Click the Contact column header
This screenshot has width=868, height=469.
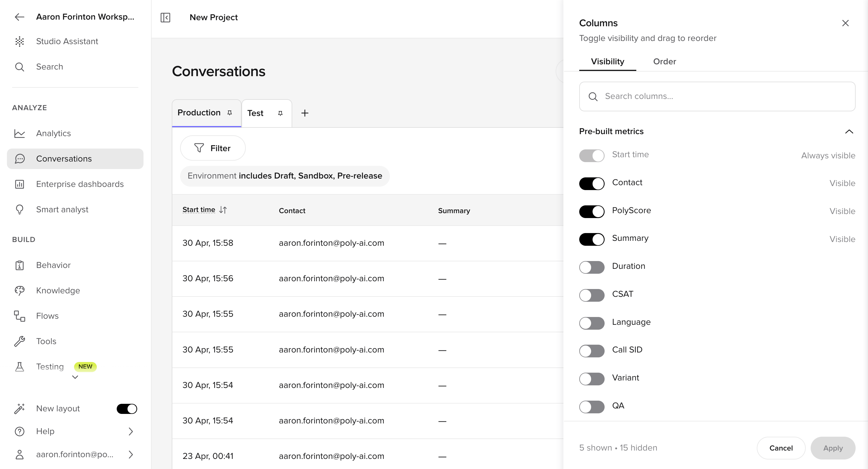292,211
